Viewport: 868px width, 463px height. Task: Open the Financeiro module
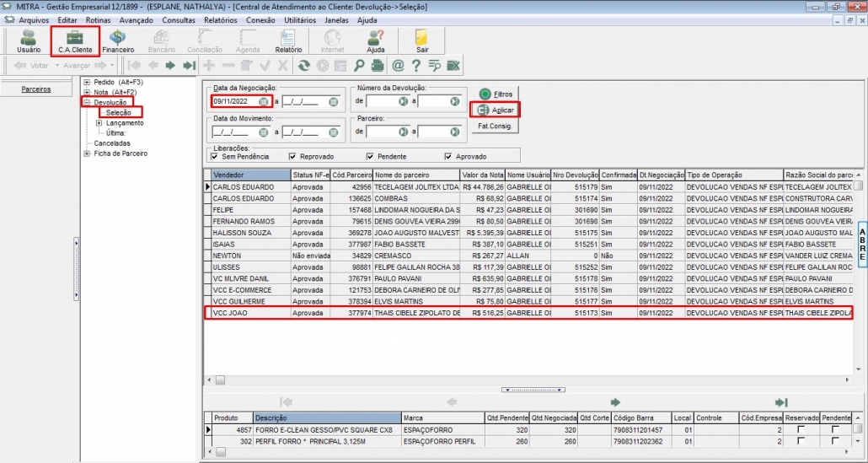tap(118, 40)
